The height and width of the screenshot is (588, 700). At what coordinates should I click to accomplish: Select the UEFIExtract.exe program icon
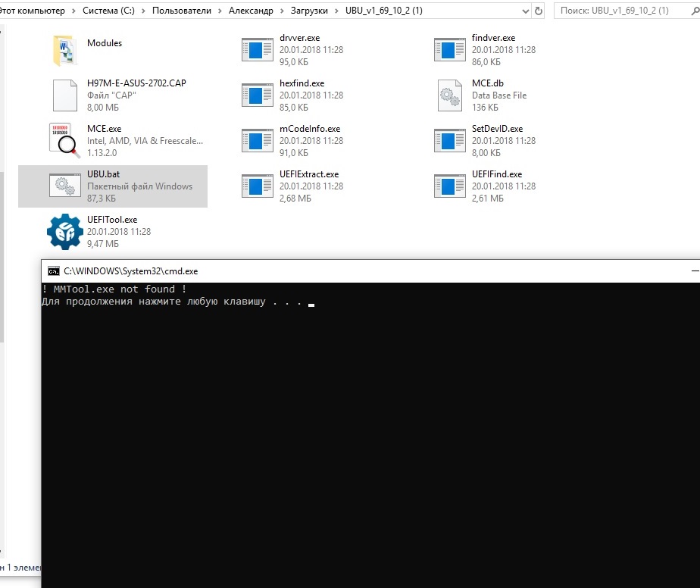click(257, 186)
